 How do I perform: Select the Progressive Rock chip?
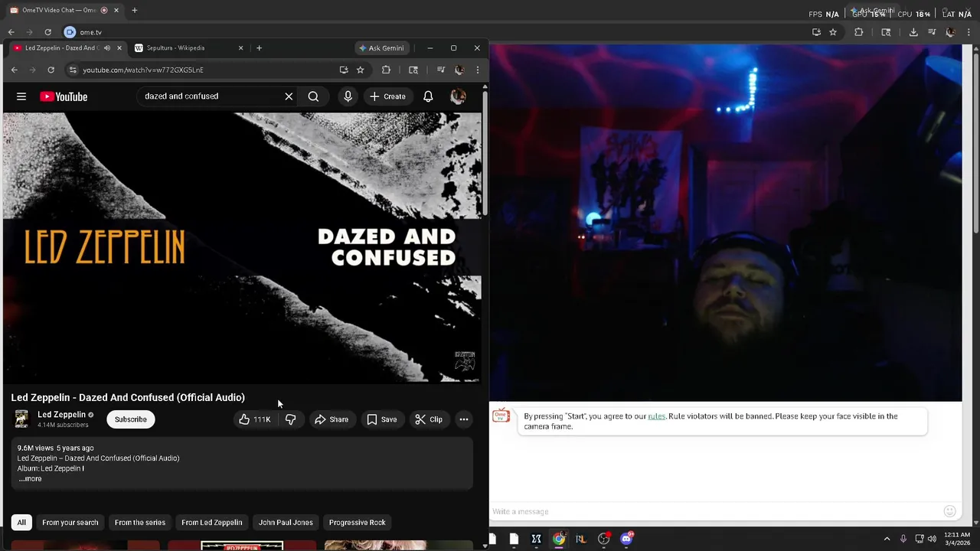click(x=358, y=523)
